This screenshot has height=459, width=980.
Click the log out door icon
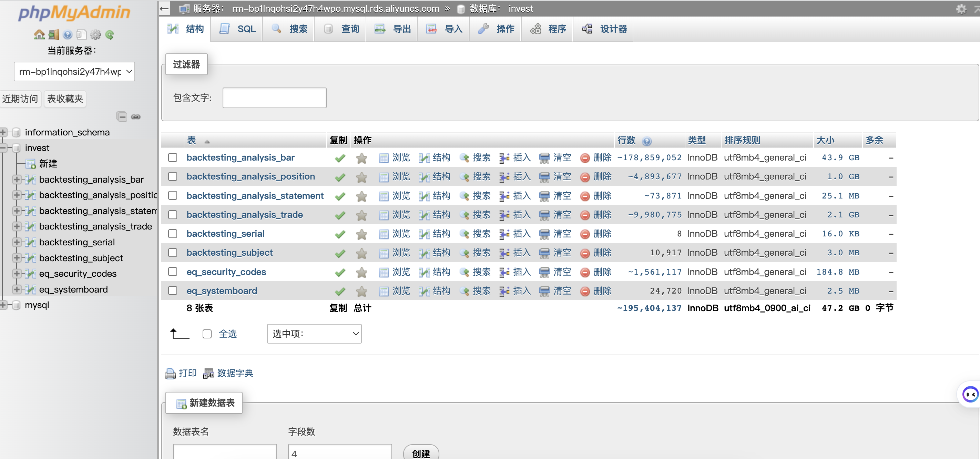tap(54, 35)
